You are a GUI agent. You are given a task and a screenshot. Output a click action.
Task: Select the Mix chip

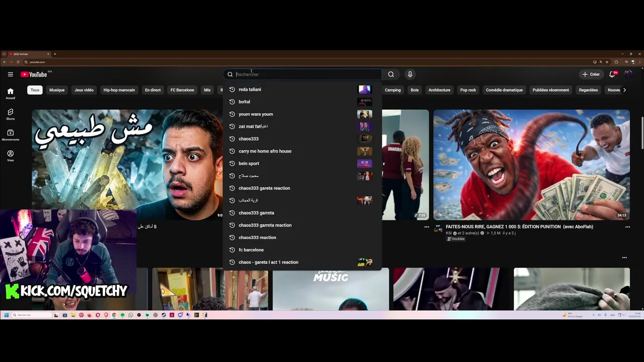coord(207,90)
